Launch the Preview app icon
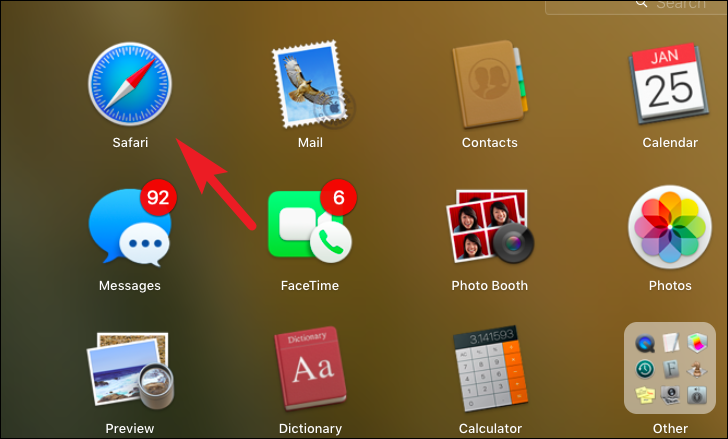The width and height of the screenshot is (728, 439). click(x=130, y=371)
